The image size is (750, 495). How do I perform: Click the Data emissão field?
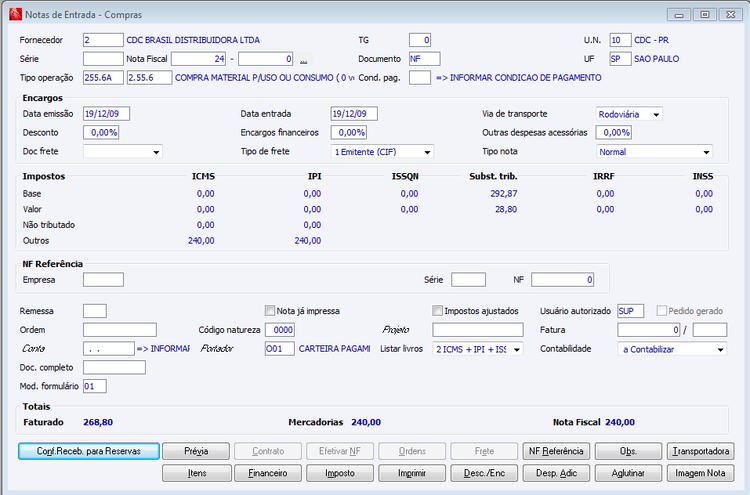click(x=107, y=114)
